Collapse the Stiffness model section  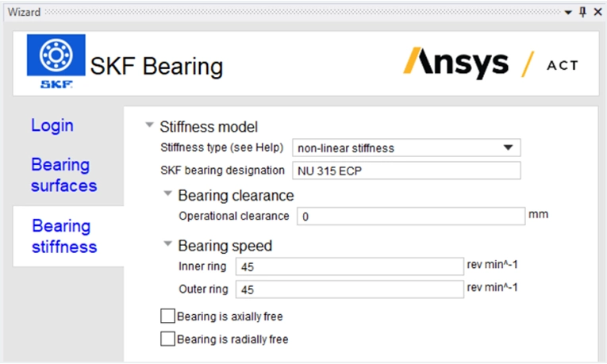pos(149,125)
